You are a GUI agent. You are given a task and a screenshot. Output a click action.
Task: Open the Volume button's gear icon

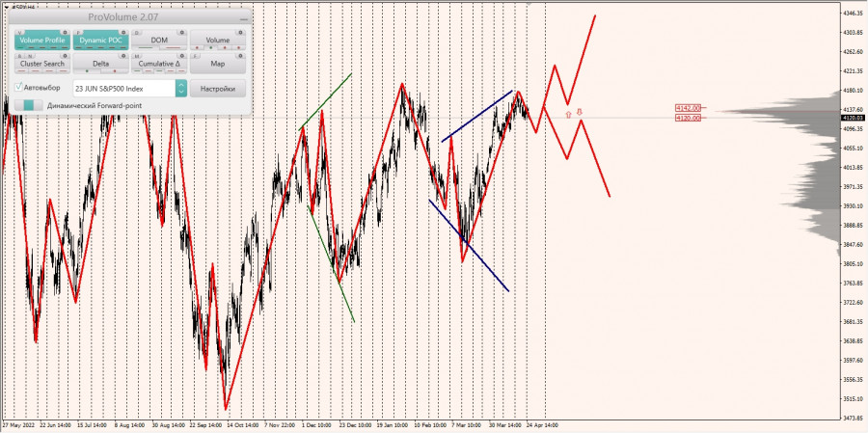pyautogui.click(x=240, y=32)
